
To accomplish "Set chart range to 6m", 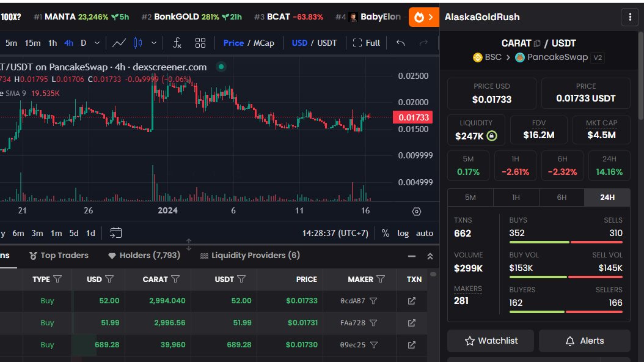I will coord(18,233).
